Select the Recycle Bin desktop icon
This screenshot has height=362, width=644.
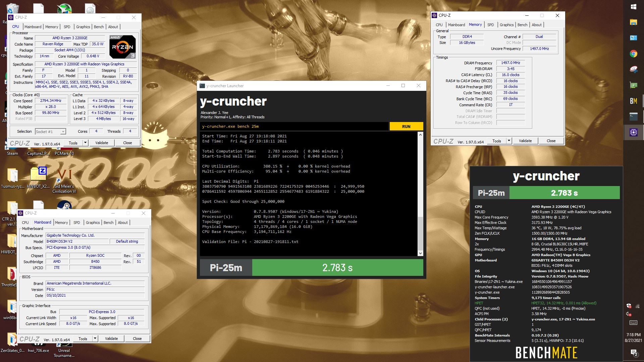coord(12,9)
